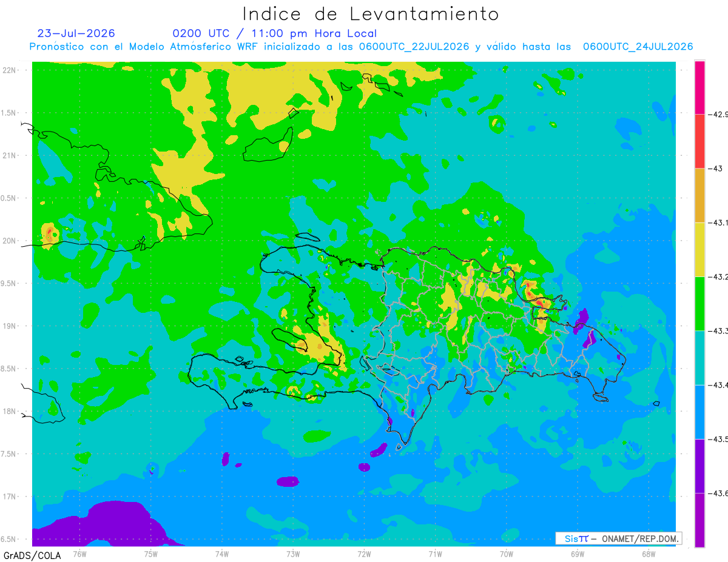The height and width of the screenshot is (562, 728).
Task: Select the red legend swatch between -42.9 and -43
Action: coord(699,141)
